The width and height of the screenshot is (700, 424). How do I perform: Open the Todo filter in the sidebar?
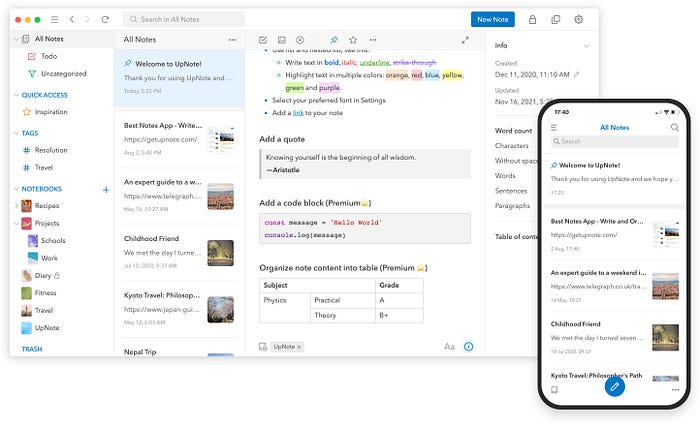click(x=49, y=56)
